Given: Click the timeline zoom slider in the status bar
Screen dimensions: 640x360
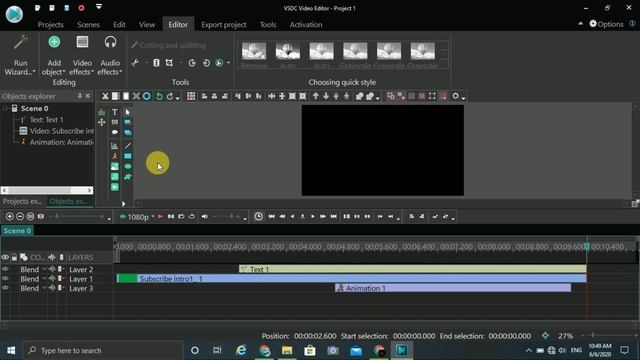Looking at the screenshot, I should 608,336.
